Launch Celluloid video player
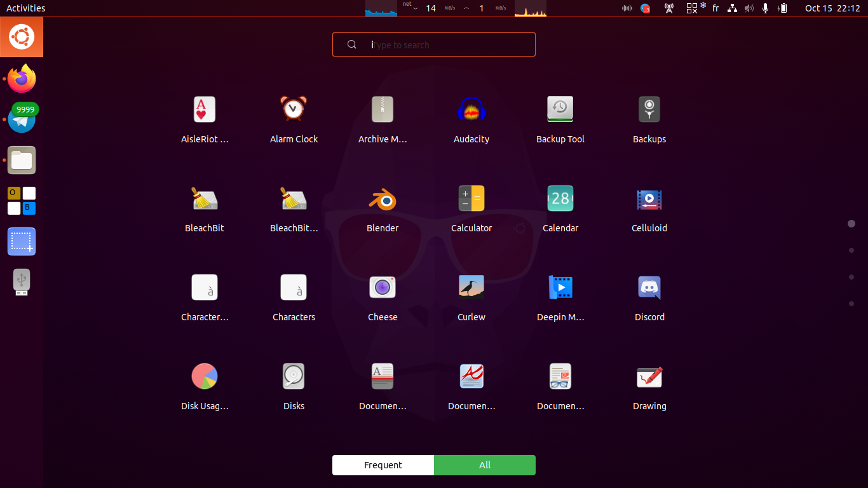The image size is (868, 488). (649, 208)
